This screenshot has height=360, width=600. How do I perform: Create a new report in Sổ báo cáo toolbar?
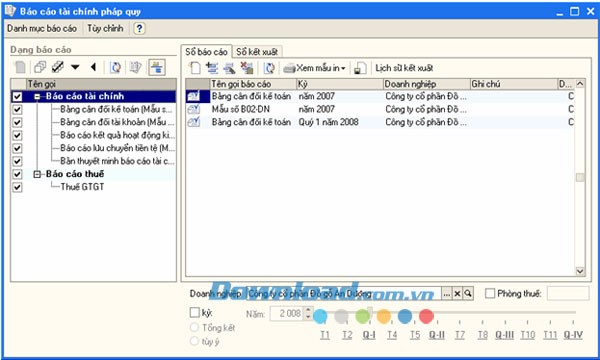tap(195, 68)
